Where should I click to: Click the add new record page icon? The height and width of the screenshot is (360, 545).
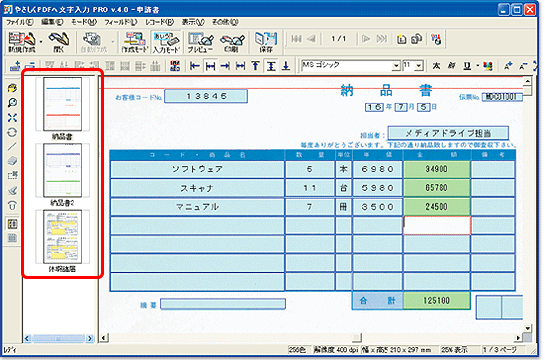[x=401, y=39]
